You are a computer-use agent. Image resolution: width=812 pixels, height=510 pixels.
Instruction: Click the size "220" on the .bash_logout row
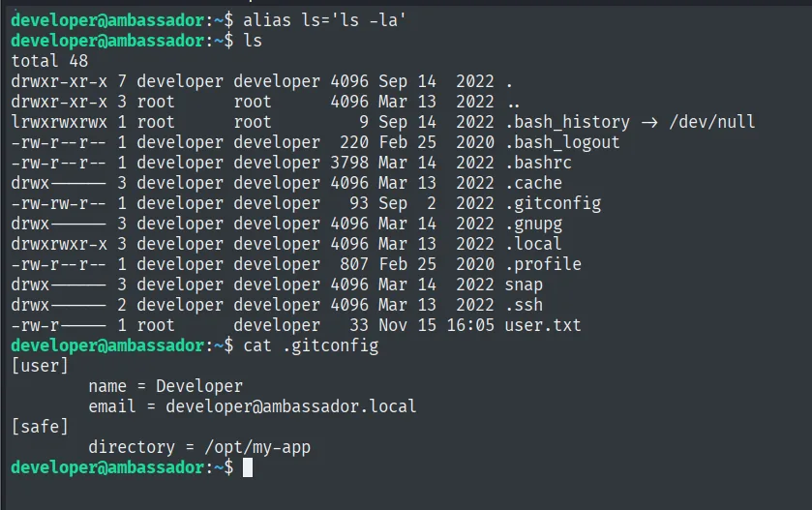click(354, 142)
